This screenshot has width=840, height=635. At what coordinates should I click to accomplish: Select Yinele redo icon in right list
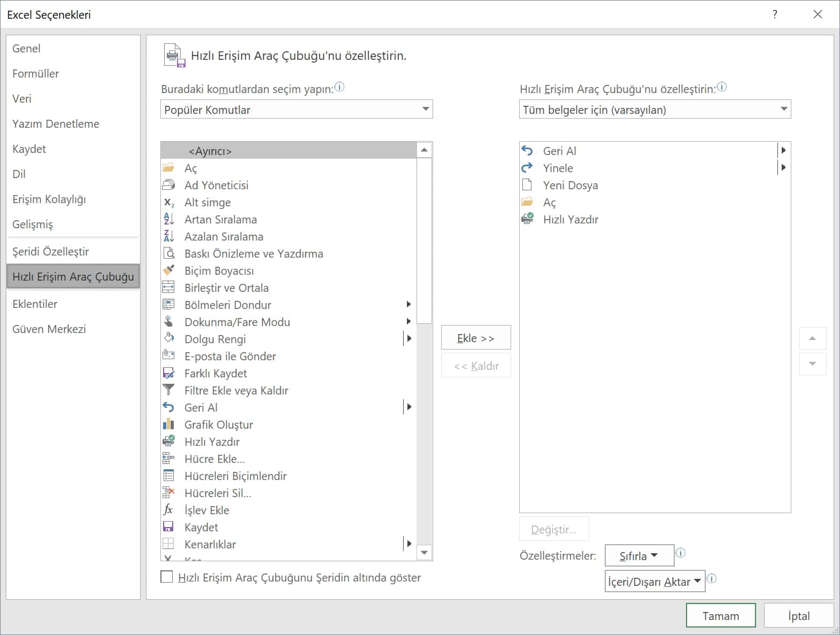click(527, 168)
